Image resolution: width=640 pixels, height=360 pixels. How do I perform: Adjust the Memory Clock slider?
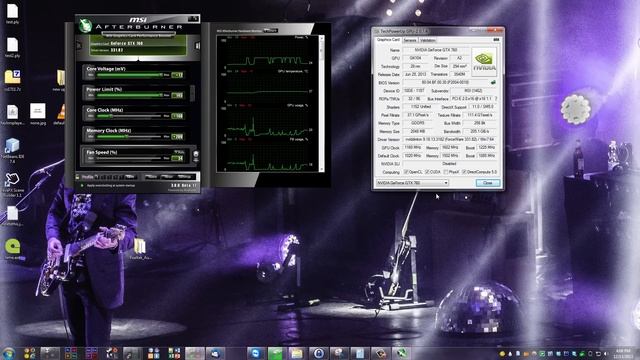tap(129, 137)
